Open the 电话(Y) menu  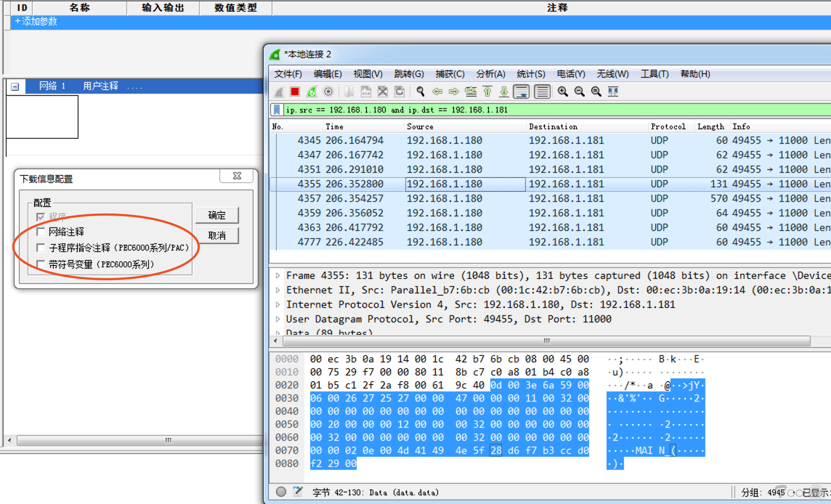click(x=571, y=74)
